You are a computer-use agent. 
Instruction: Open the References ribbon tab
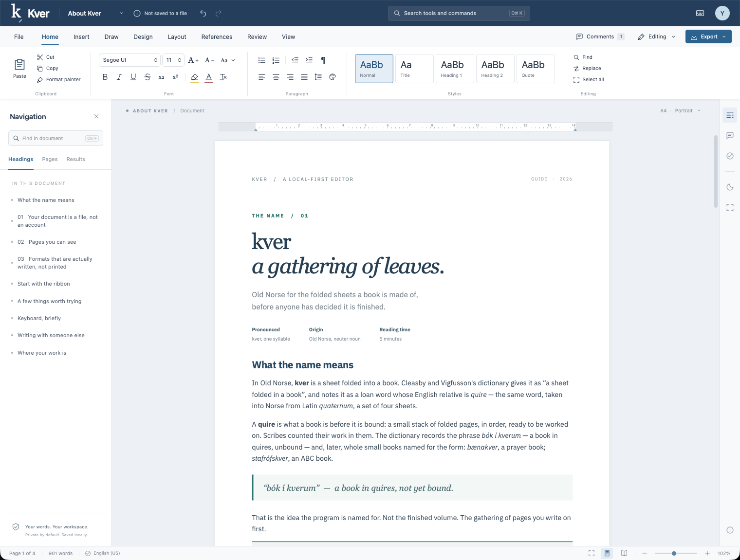click(217, 37)
